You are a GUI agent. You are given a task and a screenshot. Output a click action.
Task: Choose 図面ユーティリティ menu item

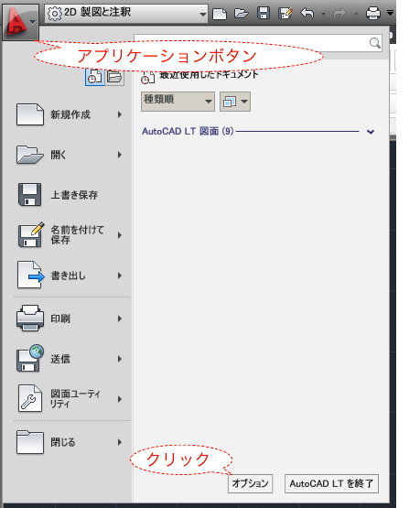(70, 399)
